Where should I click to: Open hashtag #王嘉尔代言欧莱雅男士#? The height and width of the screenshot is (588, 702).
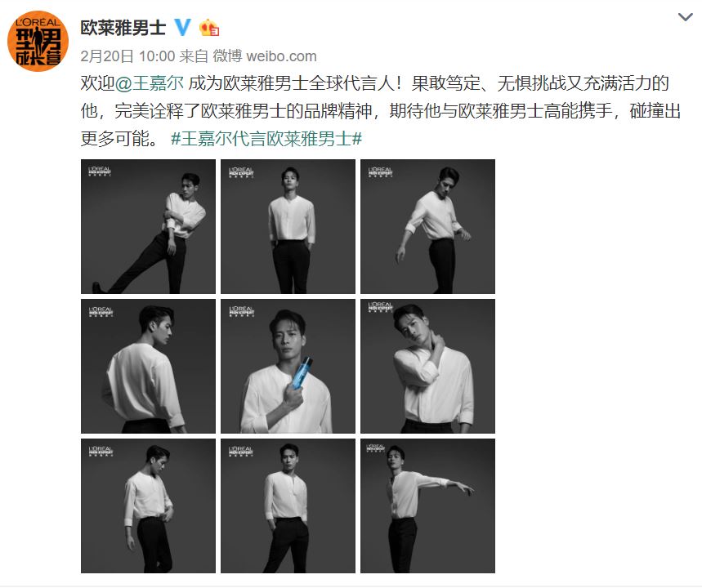click(266, 139)
